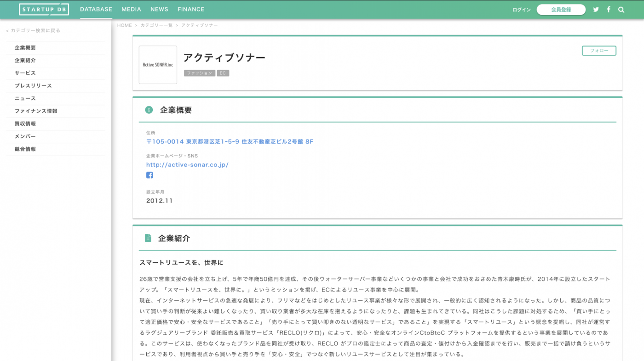644x361 pixels.
Task: Click the 住所 label
Action: click(151, 133)
